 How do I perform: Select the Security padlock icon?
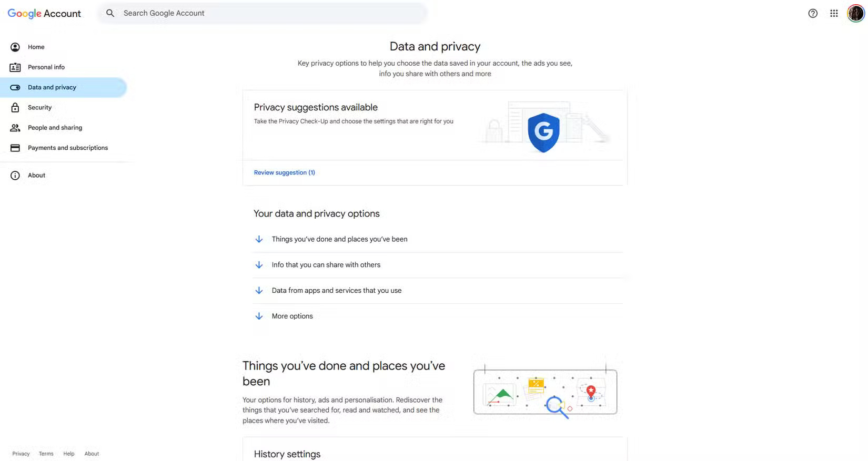pos(15,107)
